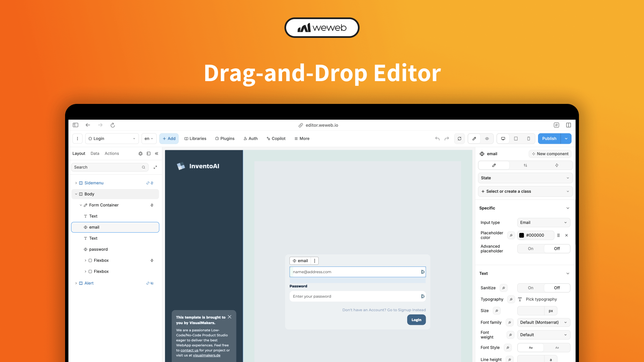Image resolution: width=644 pixels, height=362 pixels.
Task: Click the browser split view icon
Action: pyautogui.click(x=569, y=125)
